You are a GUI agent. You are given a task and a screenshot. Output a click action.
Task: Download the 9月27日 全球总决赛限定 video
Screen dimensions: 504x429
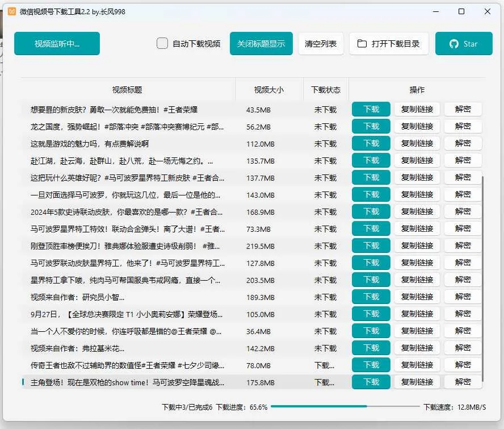[371, 314]
